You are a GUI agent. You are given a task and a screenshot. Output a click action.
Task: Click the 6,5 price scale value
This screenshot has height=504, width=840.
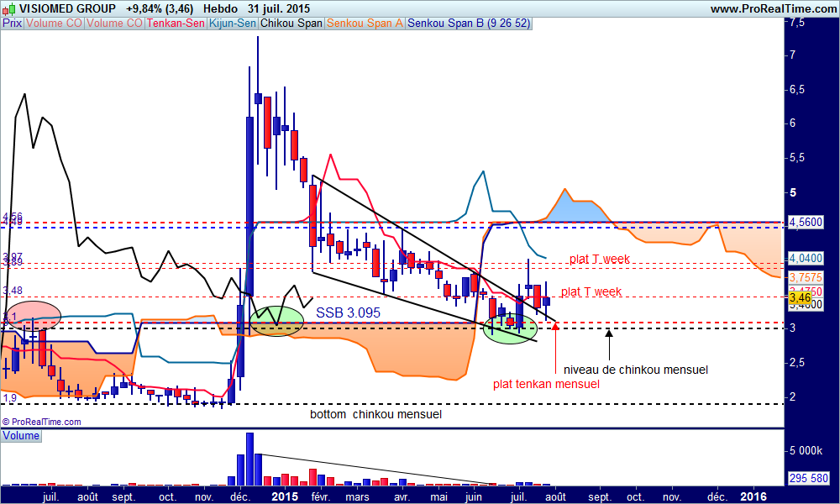[797, 89]
